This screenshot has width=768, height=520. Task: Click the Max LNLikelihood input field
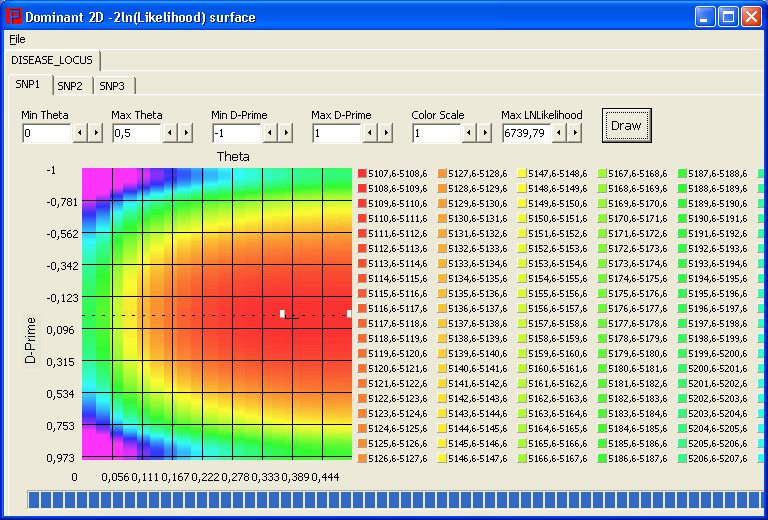pos(527,133)
